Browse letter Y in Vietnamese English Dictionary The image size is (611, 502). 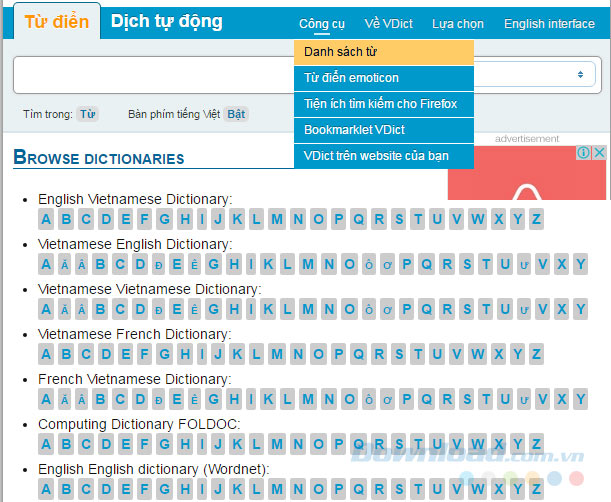coord(581,265)
